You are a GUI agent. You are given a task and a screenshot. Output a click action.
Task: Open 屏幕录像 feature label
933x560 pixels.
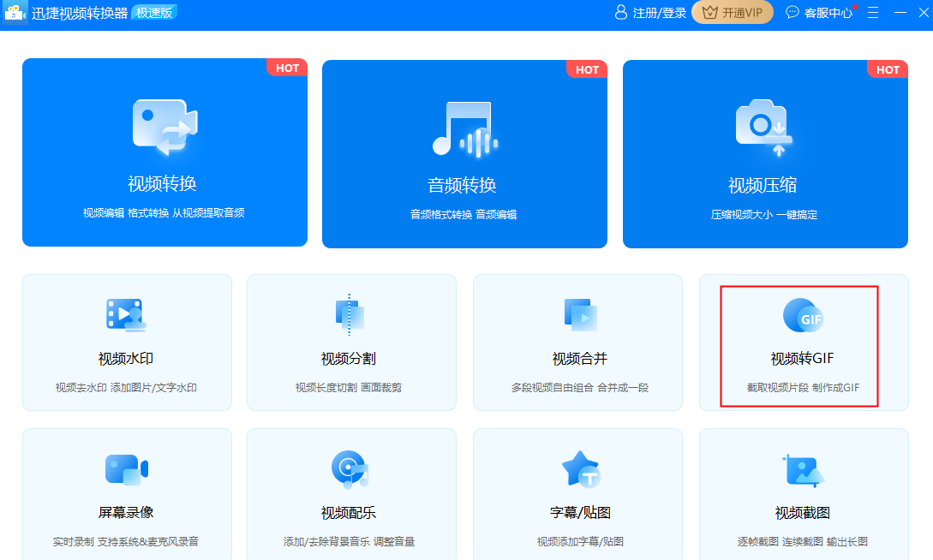pyautogui.click(x=126, y=512)
